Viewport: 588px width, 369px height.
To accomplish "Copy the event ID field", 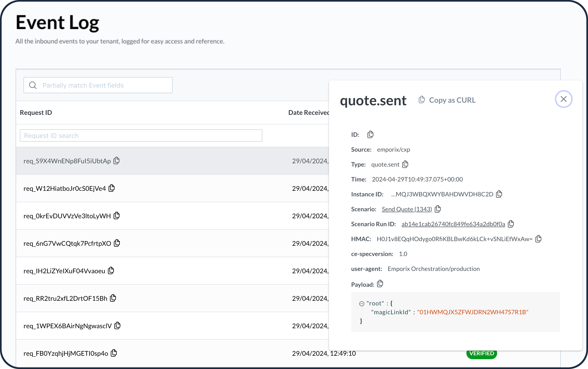I will 370,134.
